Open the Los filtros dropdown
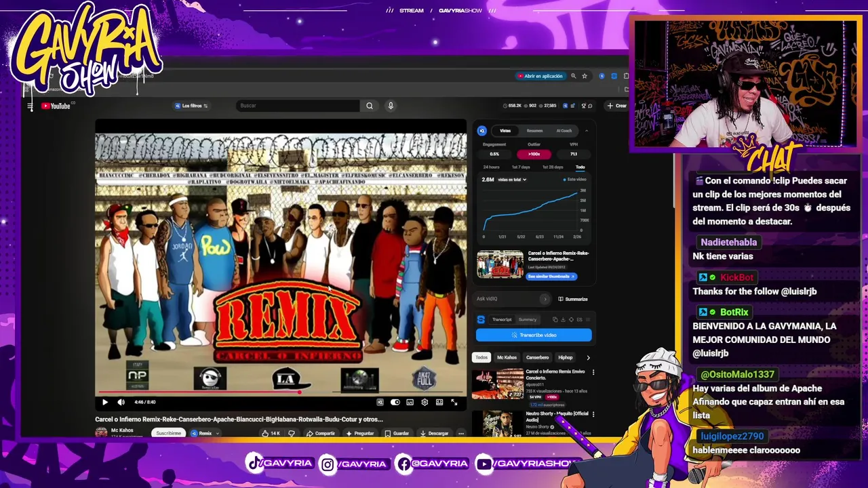The image size is (868, 488). pyautogui.click(x=191, y=106)
